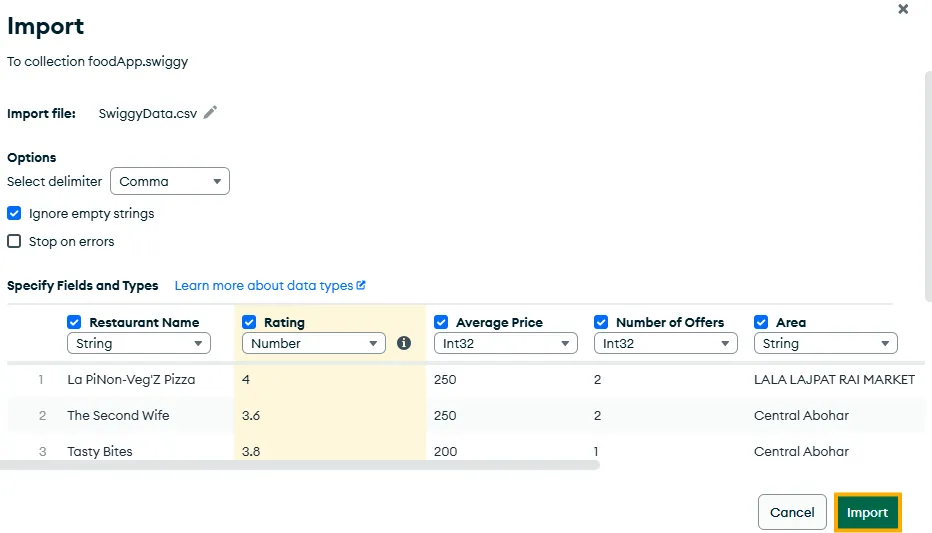Open the Restaurant Name String type dropdown

138,343
